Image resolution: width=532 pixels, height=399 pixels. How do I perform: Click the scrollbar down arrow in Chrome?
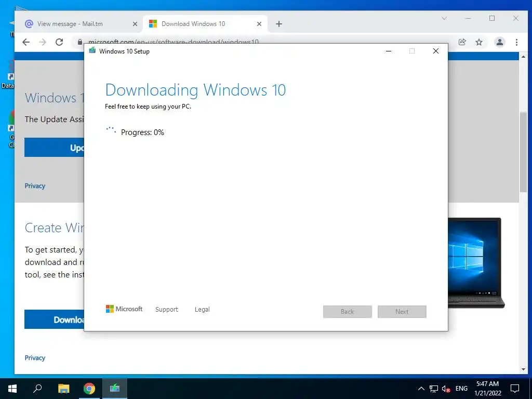tap(523, 369)
